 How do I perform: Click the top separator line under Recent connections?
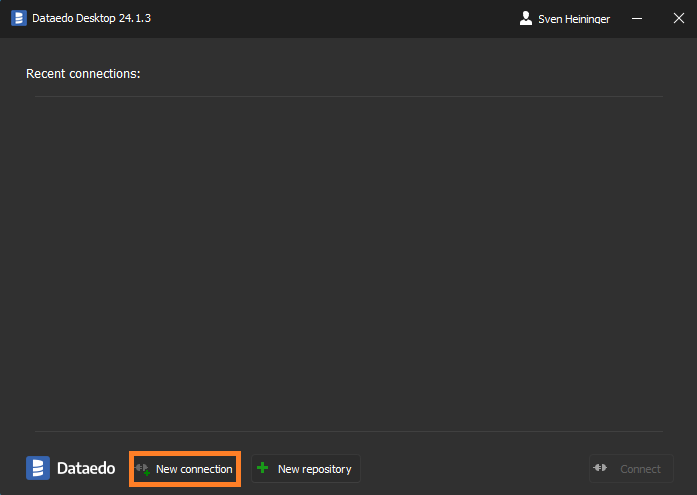coord(348,97)
